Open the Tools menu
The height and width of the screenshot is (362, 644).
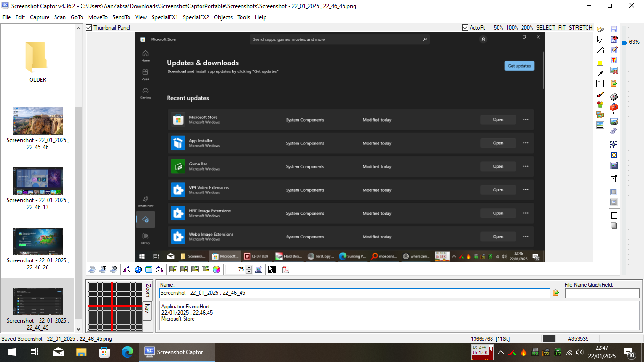(x=243, y=17)
